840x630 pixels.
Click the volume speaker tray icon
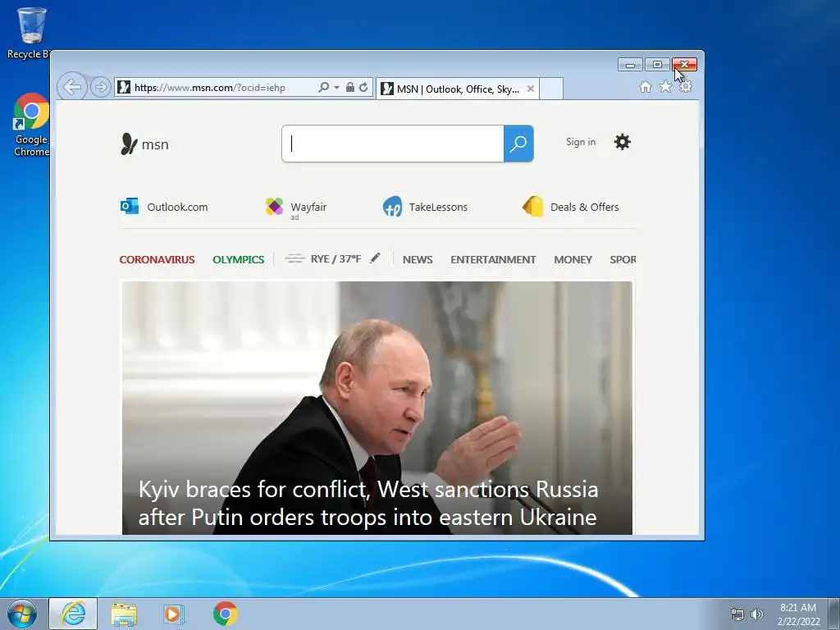(756, 614)
